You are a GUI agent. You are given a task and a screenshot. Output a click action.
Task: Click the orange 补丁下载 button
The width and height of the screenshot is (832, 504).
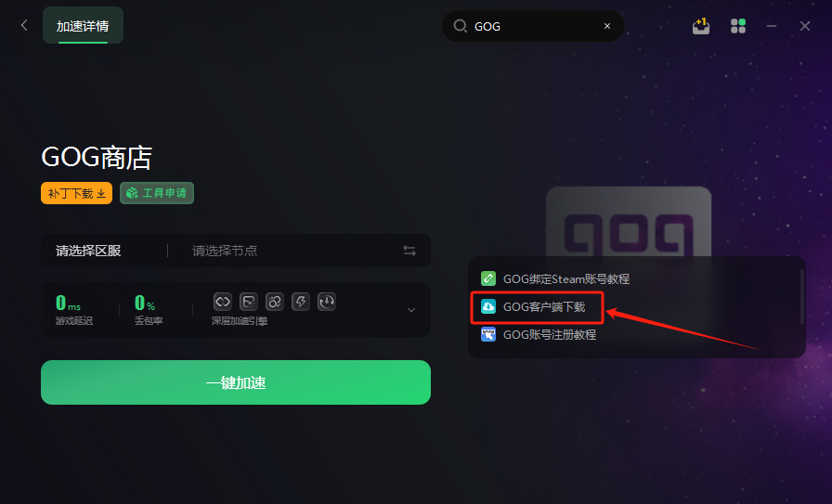coord(76,193)
